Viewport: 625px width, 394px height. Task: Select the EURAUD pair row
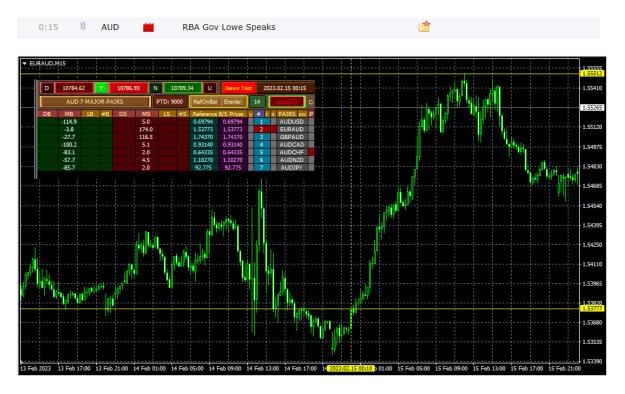(292, 129)
